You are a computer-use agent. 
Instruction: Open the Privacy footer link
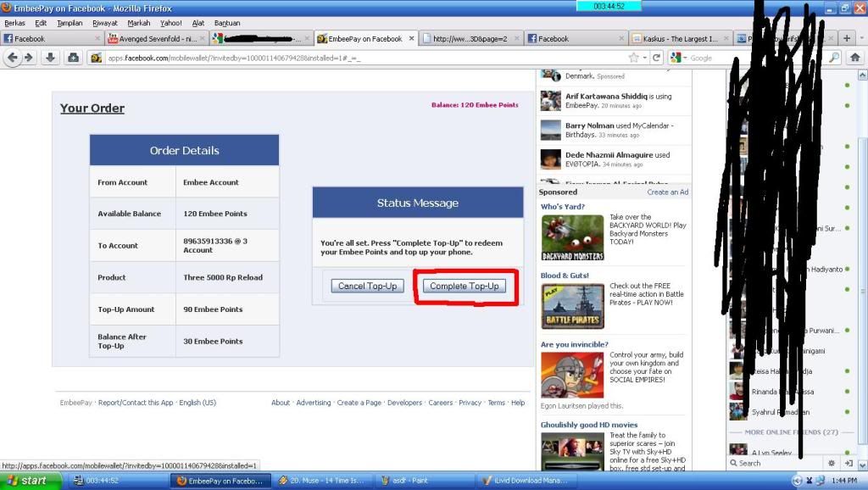(470, 403)
